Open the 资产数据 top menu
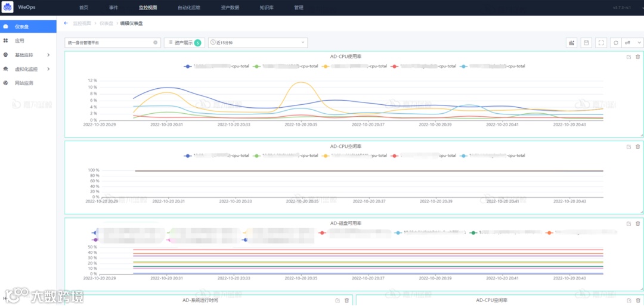Image resolution: width=644 pixels, height=308 pixels. point(230,7)
